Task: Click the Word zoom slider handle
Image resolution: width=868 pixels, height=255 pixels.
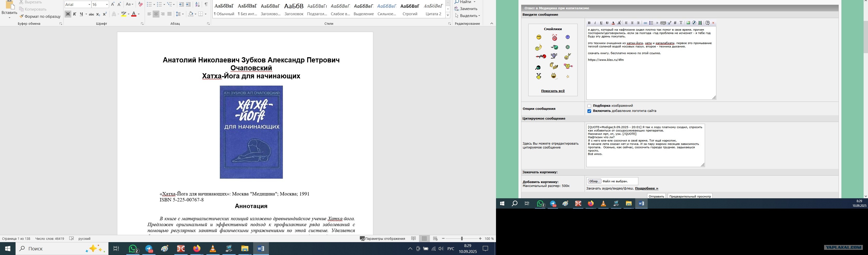Action: (462, 238)
